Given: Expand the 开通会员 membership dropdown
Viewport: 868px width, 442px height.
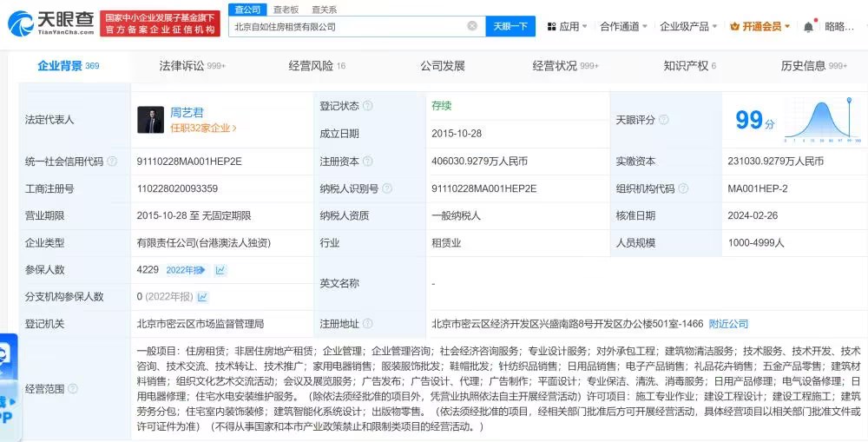Looking at the screenshot, I should pyautogui.click(x=759, y=27).
